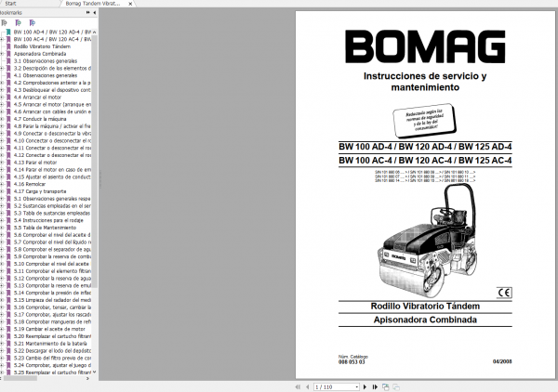The height and width of the screenshot is (392, 558).
Task: Switch to the Start tab
Action: pyautogui.click(x=10, y=4)
